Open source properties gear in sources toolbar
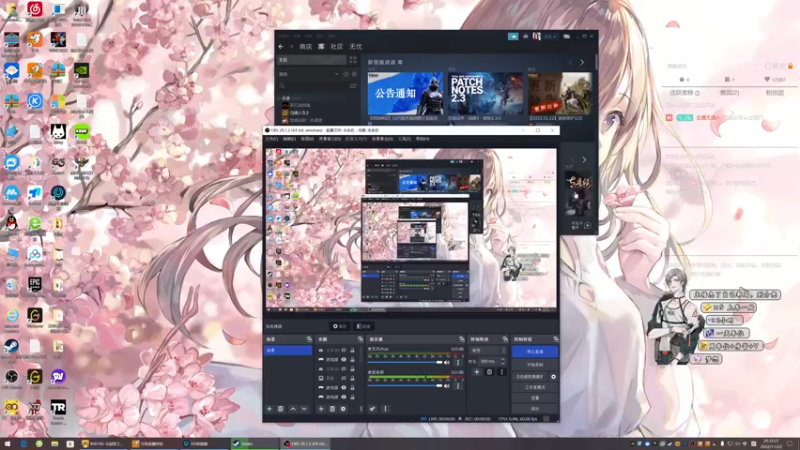800x450 pixels. tap(343, 409)
